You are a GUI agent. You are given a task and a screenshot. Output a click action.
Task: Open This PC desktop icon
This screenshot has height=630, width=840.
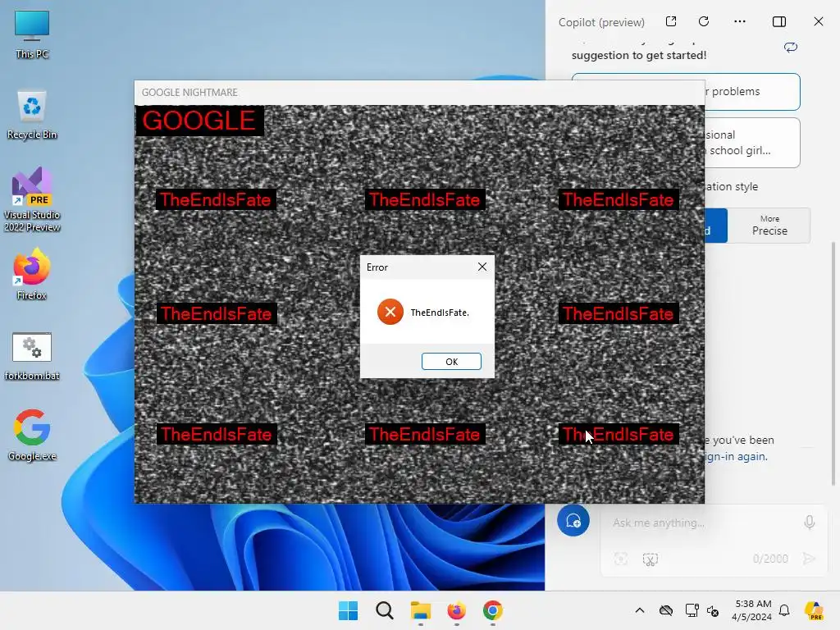(32, 34)
